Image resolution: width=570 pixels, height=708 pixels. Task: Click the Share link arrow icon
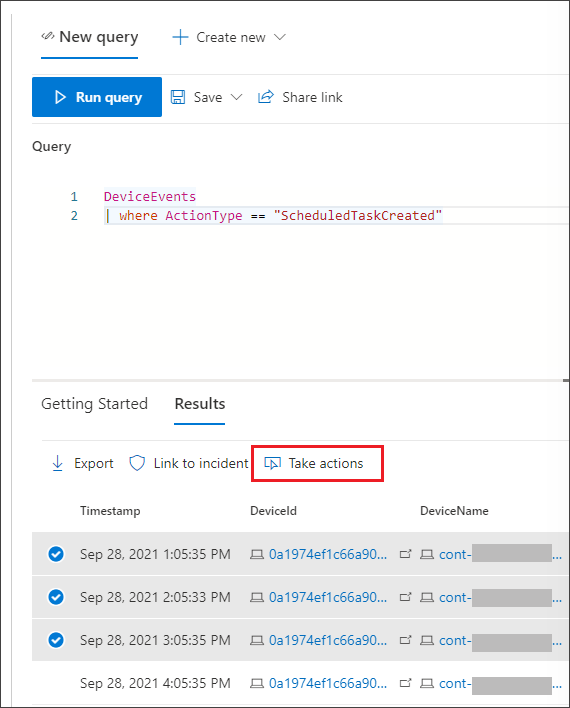click(266, 97)
